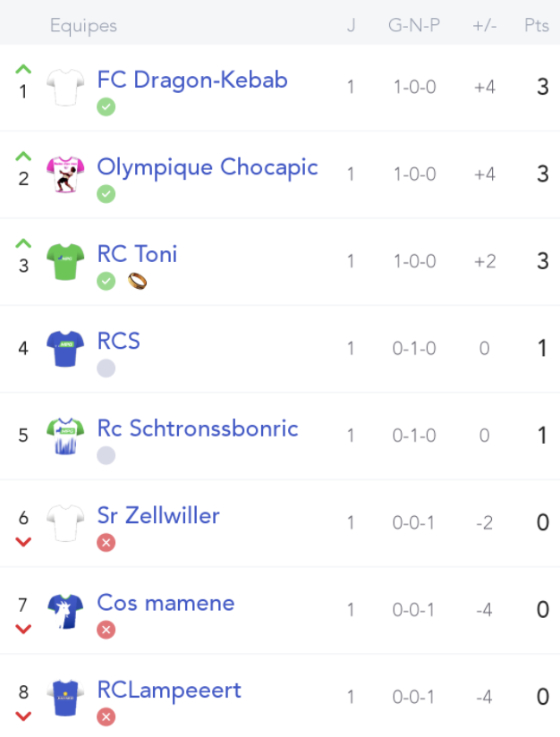Click the Pts column header
The image size is (560, 737).
(x=537, y=25)
